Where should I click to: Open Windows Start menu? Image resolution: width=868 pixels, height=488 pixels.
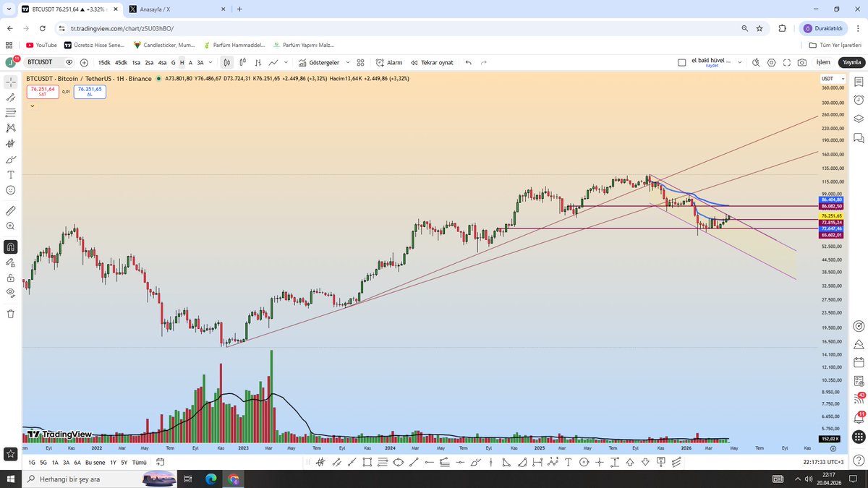[x=11, y=479]
